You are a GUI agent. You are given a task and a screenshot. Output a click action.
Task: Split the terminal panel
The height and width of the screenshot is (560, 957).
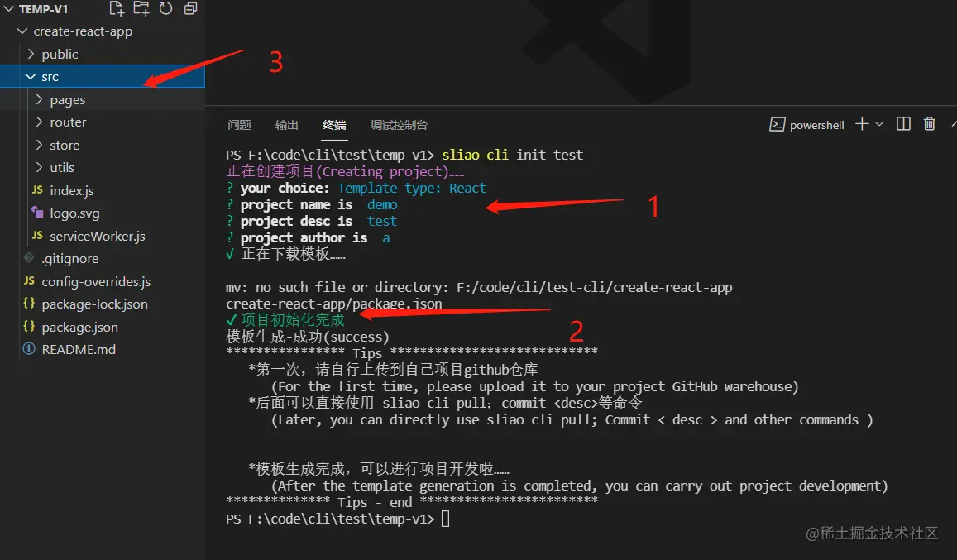903,124
